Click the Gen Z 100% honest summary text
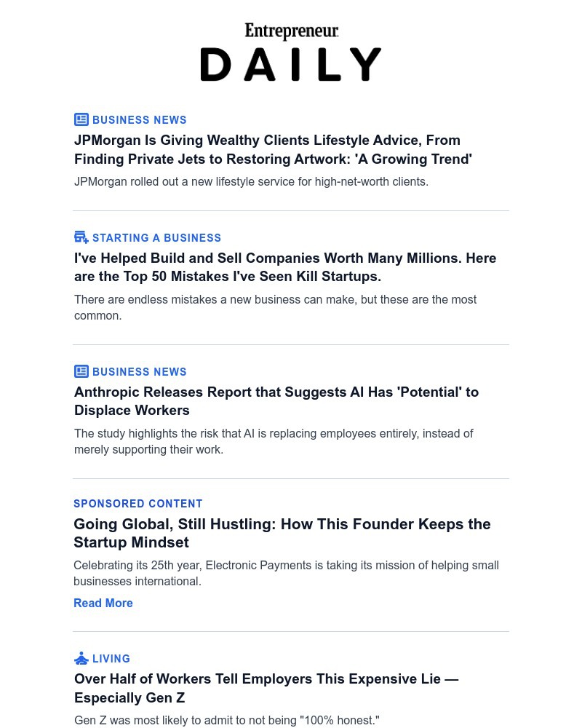Image resolution: width=582 pixels, height=728 pixels. (x=227, y=721)
